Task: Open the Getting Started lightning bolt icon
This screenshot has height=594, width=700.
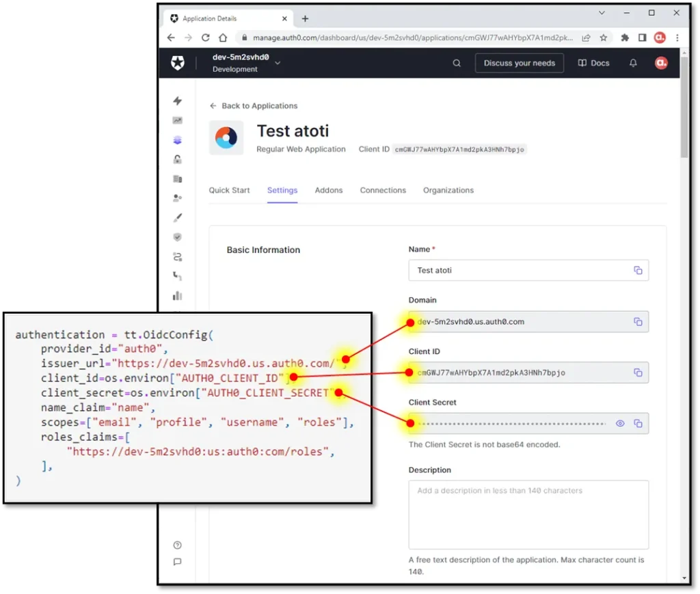Action: (178, 101)
